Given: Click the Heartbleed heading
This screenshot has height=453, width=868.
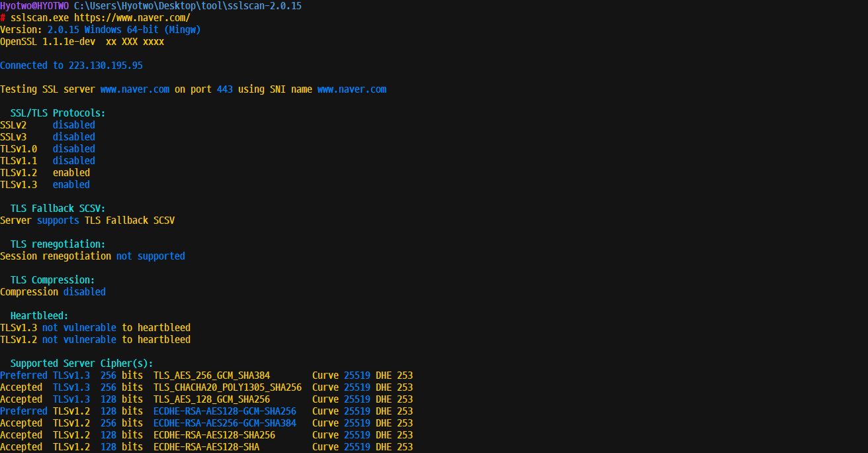Looking at the screenshot, I should pos(40,316).
